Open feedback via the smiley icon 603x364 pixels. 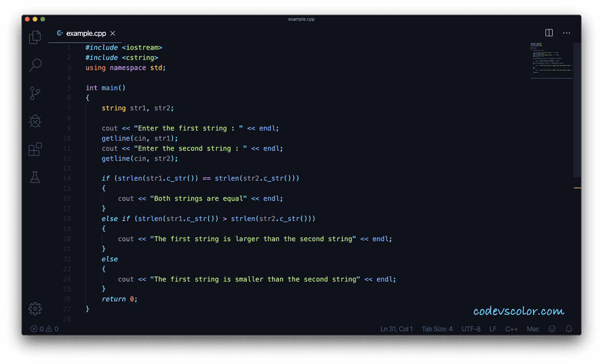tap(551, 328)
